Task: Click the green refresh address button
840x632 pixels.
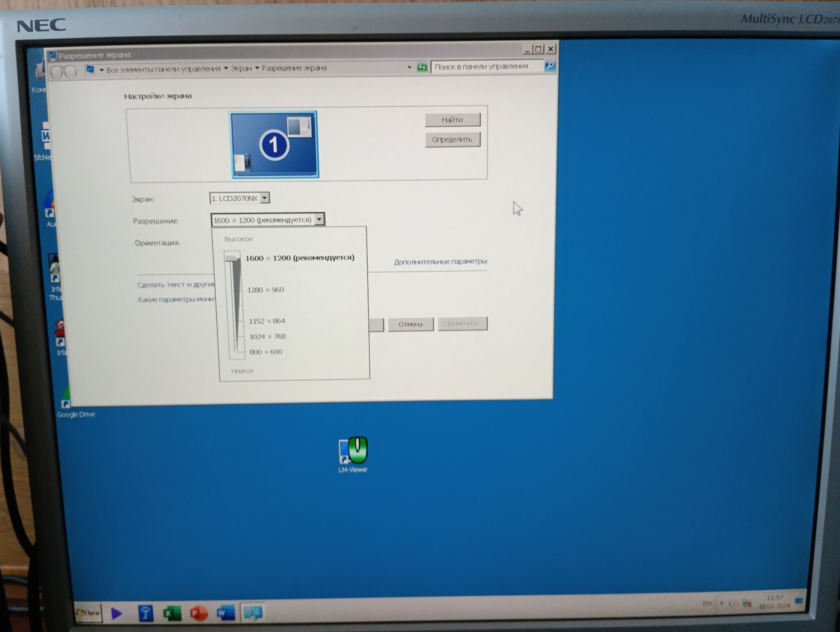Action: [422, 67]
